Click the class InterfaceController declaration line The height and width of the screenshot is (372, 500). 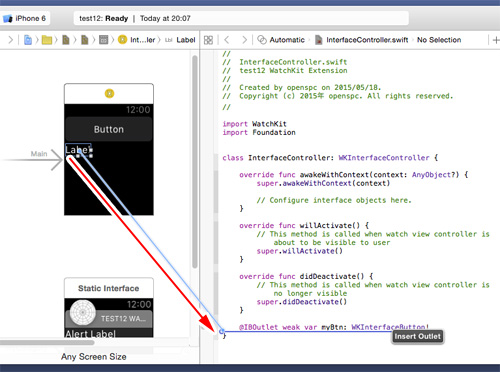click(x=330, y=158)
